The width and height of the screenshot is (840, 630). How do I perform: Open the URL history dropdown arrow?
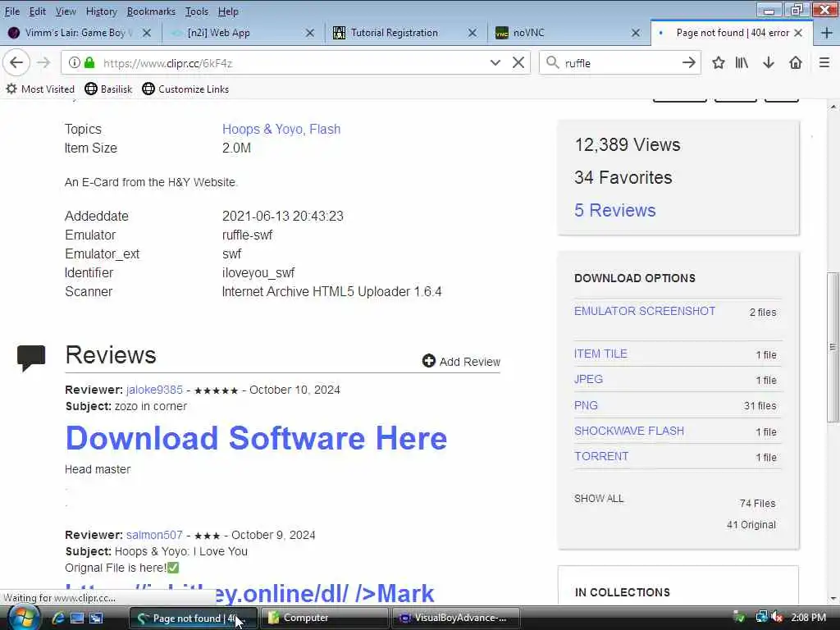pos(495,62)
